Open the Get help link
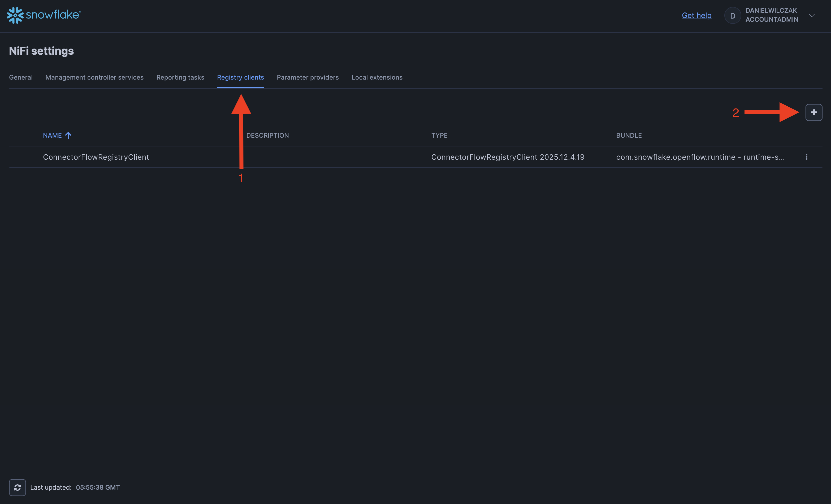This screenshot has height=504, width=831. tap(696, 15)
